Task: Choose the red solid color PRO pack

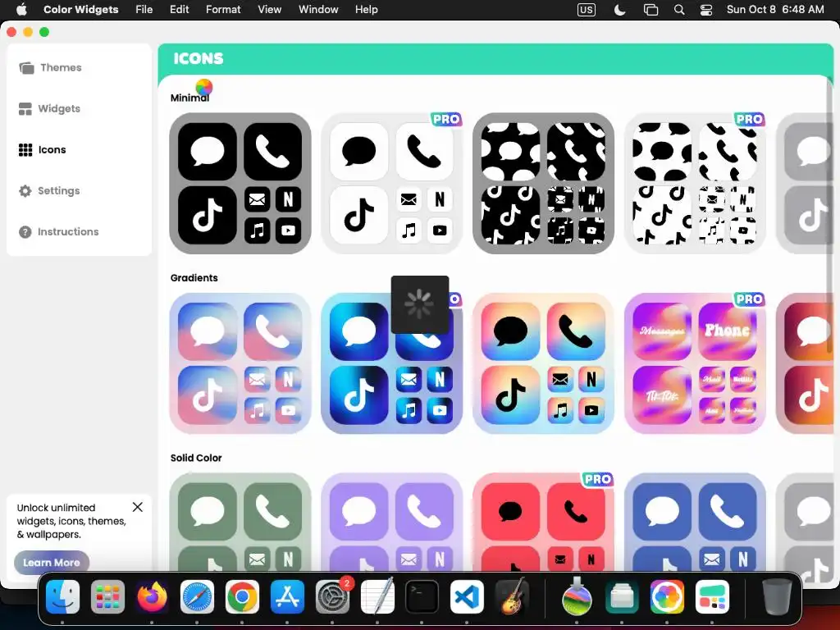Action: (x=543, y=522)
